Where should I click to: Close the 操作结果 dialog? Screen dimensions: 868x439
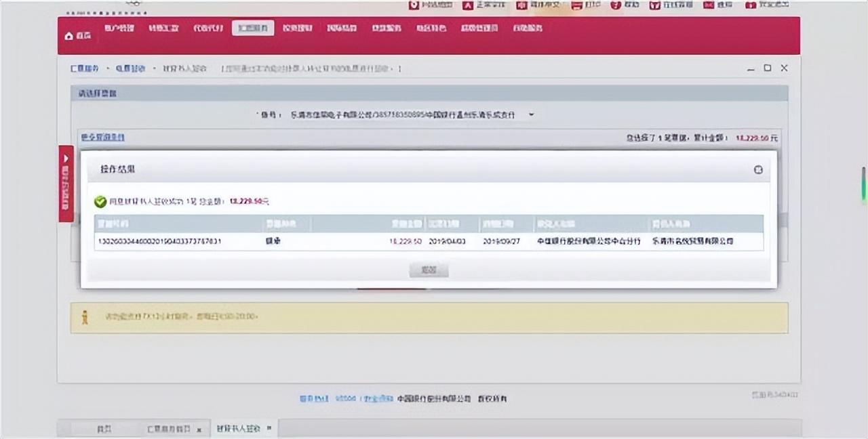coord(759,170)
